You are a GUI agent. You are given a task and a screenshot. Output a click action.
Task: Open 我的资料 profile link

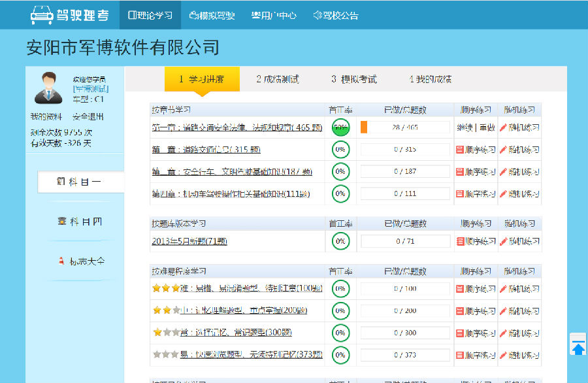click(x=46, y=116)
